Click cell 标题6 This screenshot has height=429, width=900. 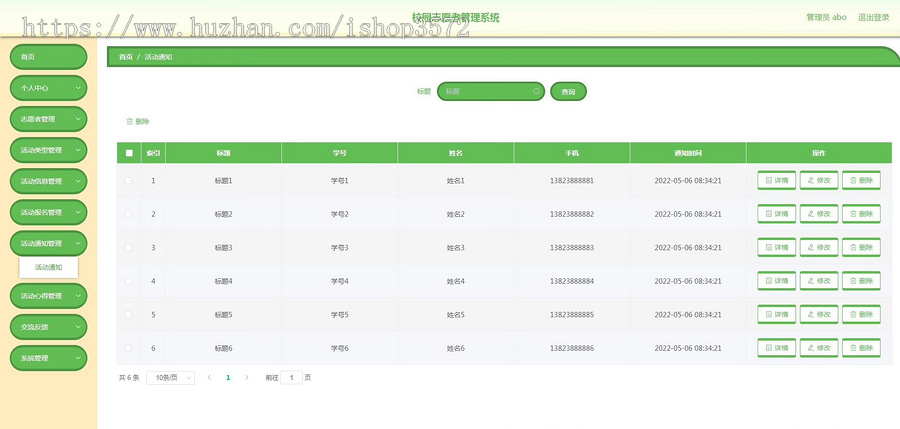coord(223,348)
